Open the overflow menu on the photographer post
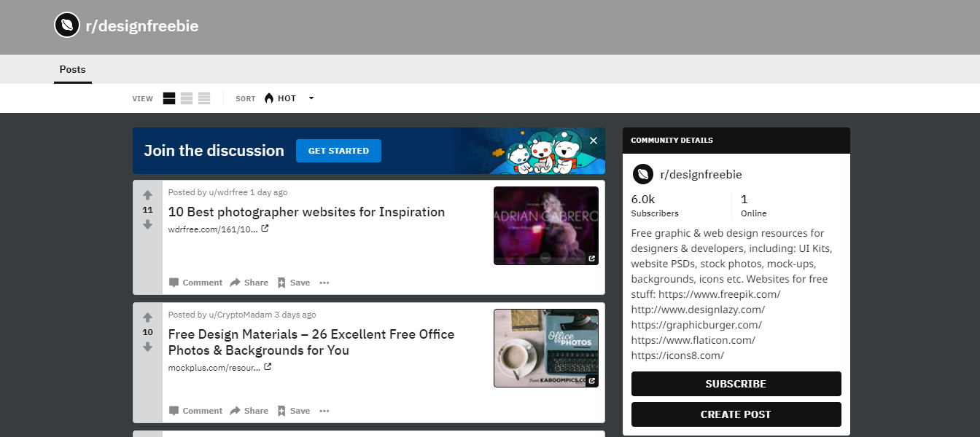The height and width of the screenshot is (437, 980). click(x=324, y=282)
